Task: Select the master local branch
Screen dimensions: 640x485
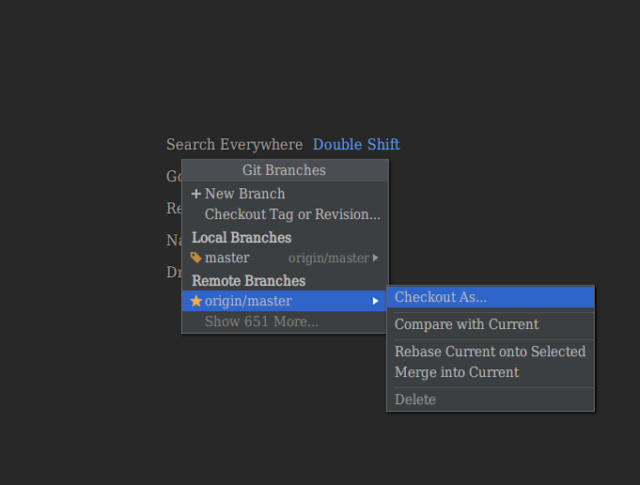Action: [227, 258]
